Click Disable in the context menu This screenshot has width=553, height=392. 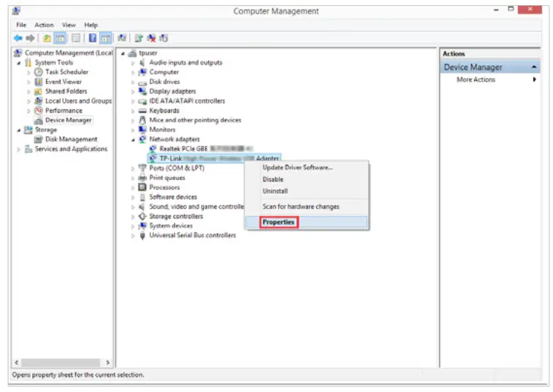[x=273, y=179]
